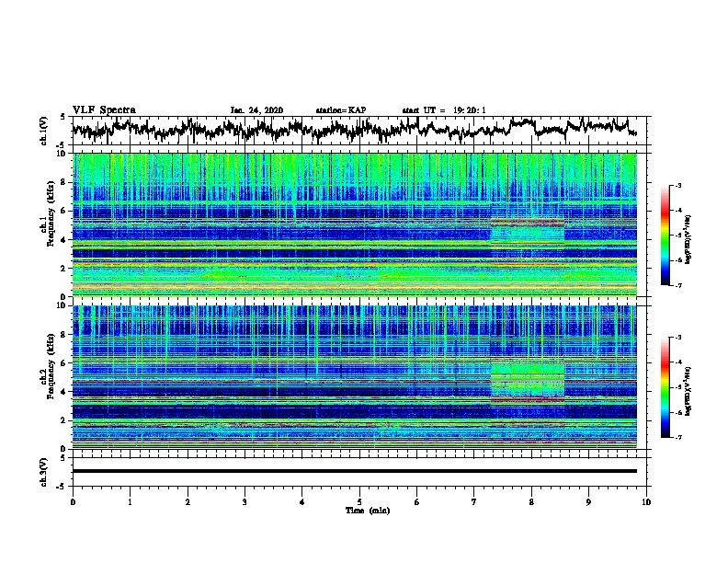Click inside the ch.1 spectrogram panel

(354, 224)
